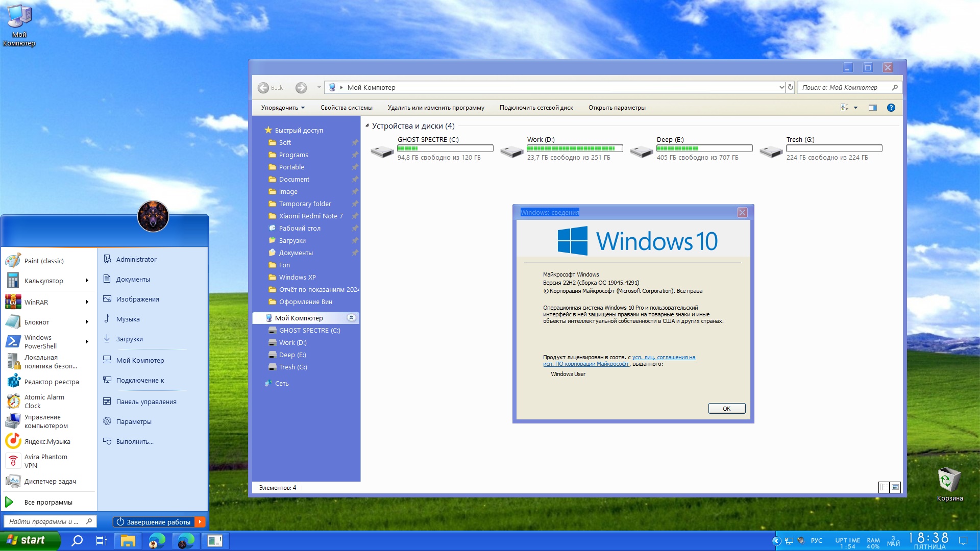Open Локальная политика безопасности entry
Viewport: 980px width, 551px height.
coord(48,362)
